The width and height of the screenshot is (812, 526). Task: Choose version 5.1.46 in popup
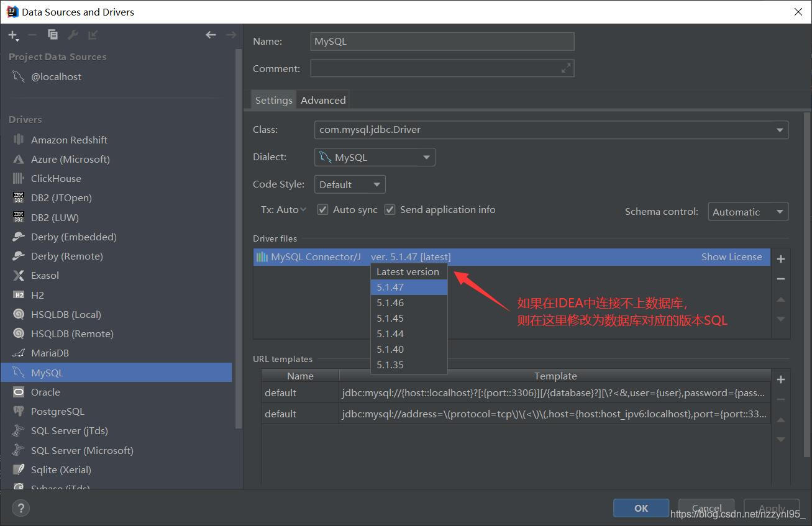409,303
